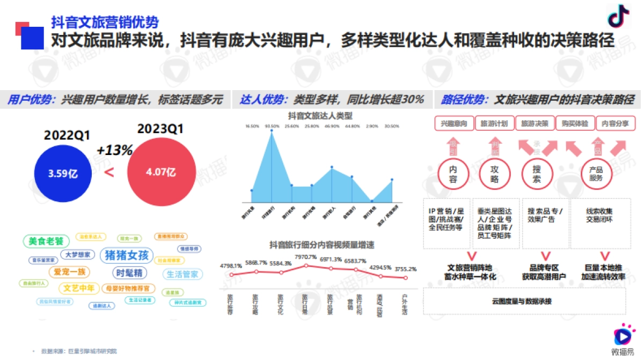The height and width of the screenshot is (362, 644).
Task: Click the red chevron above 文旅营销阵地
Action: click(x=472, y=256)
